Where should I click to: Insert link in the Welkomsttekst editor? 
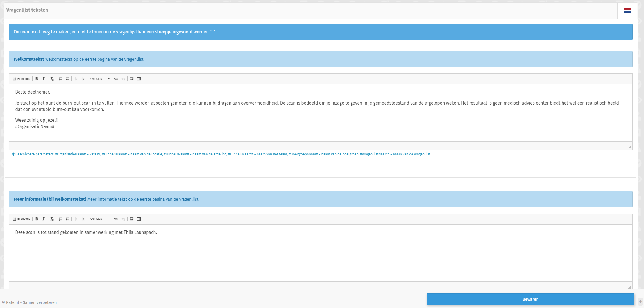(116, 79)
